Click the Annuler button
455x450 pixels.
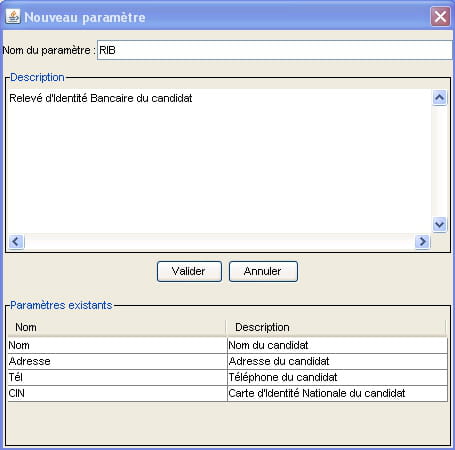coord(263,271)
